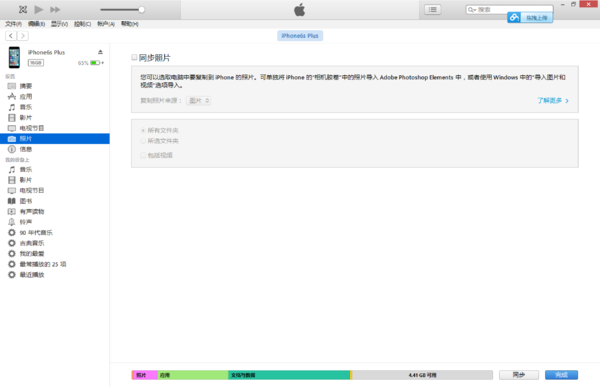The image size is (600, 387).
Task: Open the 我的最爱 playlist
Action: (x=55, y=254)
